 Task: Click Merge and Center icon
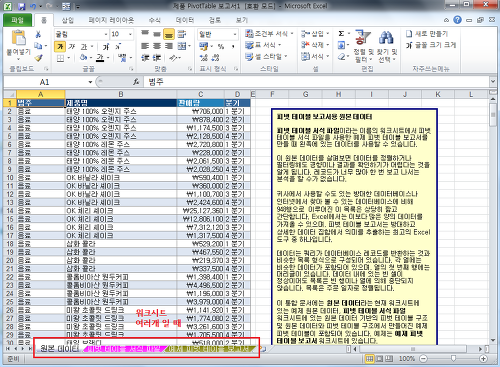pos(182,46)
